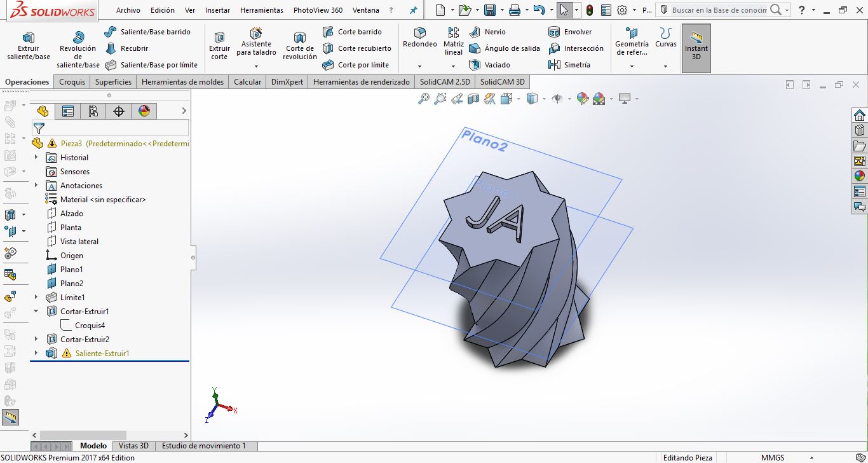Apply the Redondeo fillet tool
Viewport: 868px width, 463px height.
pyautogui.click(x=420, y=38)
